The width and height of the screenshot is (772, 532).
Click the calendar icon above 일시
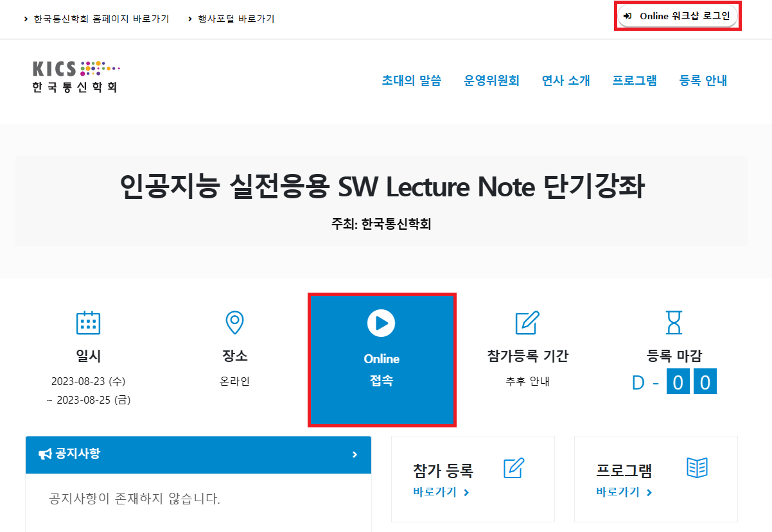click(x=88, y=323)
